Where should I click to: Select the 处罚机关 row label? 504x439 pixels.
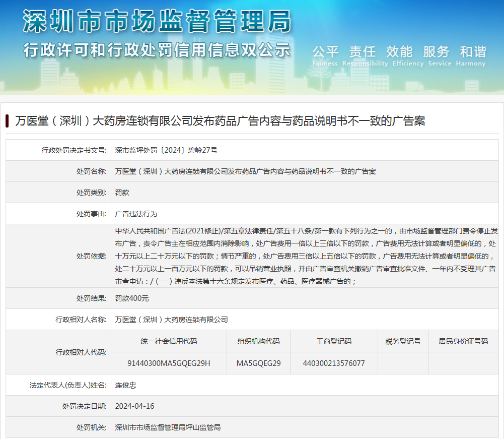(91, 428)
